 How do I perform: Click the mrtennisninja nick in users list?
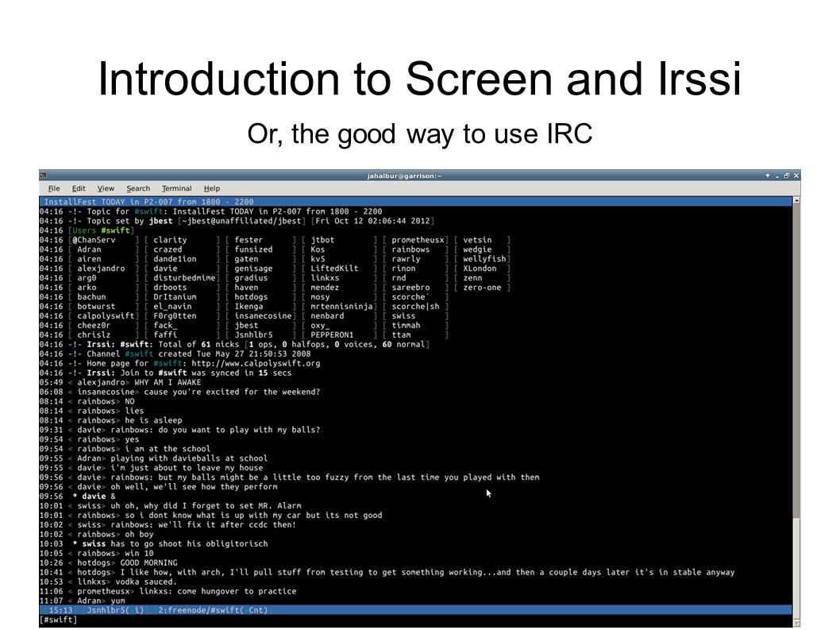tap(341, 306)
